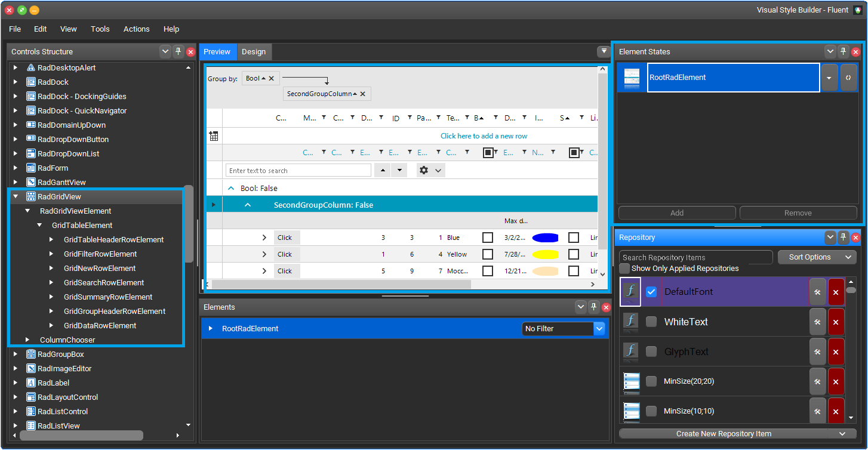Click the Add button in Element States
The width and height of the screenshot is (868, 450).
pyautogui.click(x=677, y=213)
